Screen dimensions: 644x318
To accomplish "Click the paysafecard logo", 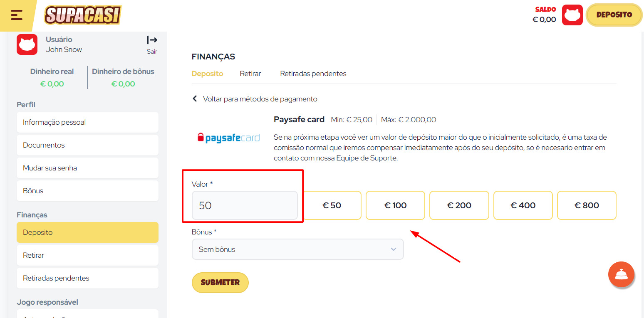I will pyautogui.click(x=228, y=137).
